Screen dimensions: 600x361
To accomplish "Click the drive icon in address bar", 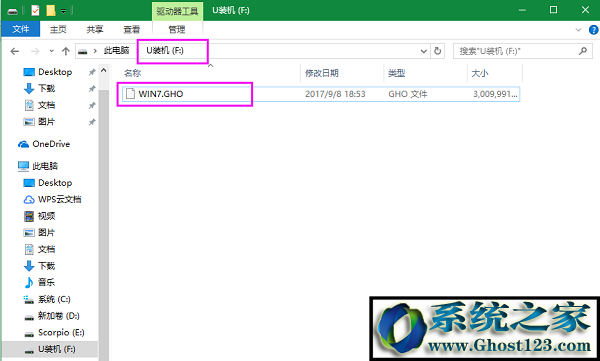I will [x=83, y=51].
